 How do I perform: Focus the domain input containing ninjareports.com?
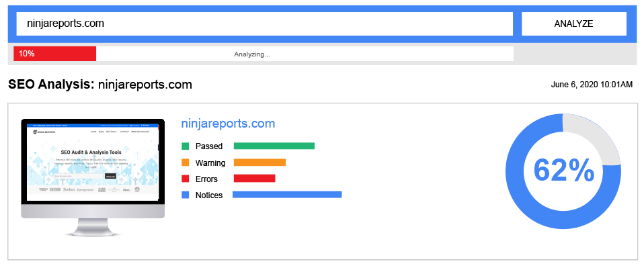[264, 24]
